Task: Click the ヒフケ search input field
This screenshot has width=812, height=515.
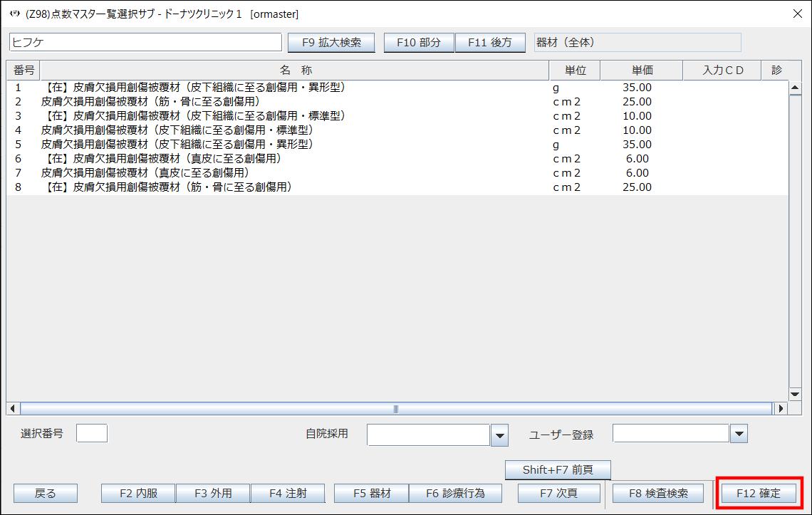Action: [146, 43]
